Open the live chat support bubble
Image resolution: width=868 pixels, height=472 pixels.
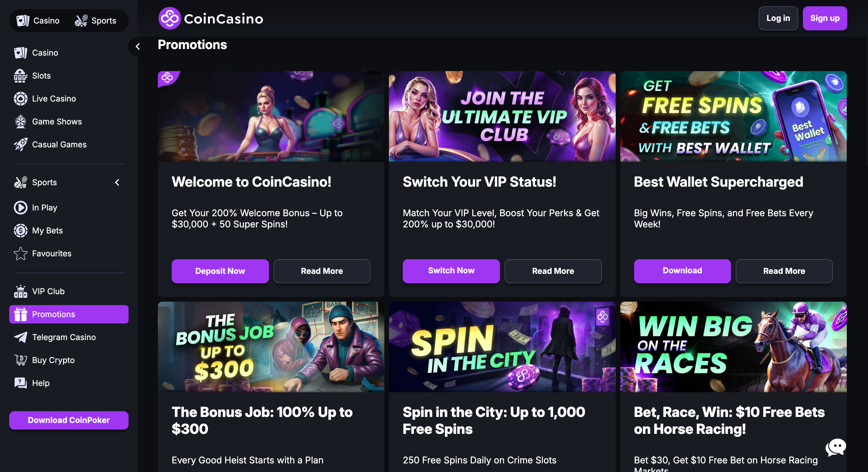click(835, 447)
